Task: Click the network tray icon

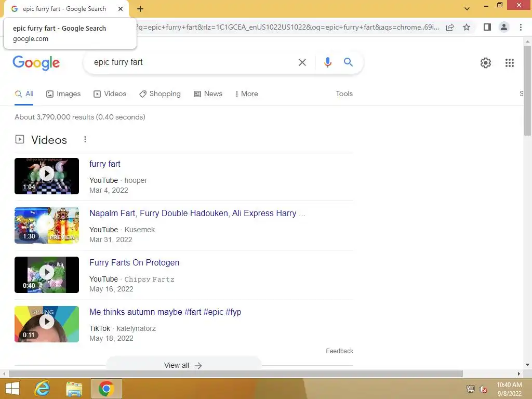Action: coord(470,389)
